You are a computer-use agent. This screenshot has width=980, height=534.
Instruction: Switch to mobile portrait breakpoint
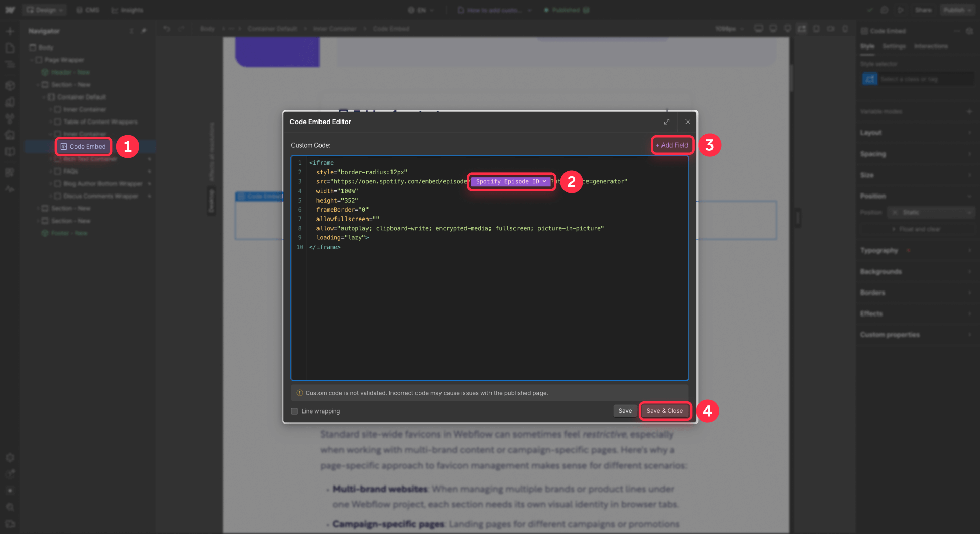846,29
